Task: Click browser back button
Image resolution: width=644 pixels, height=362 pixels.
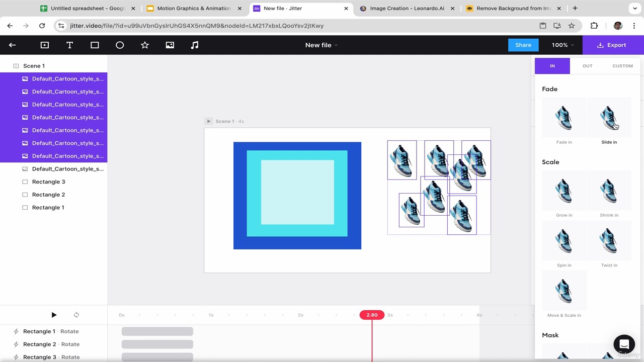Action: [x=10, y=26]
